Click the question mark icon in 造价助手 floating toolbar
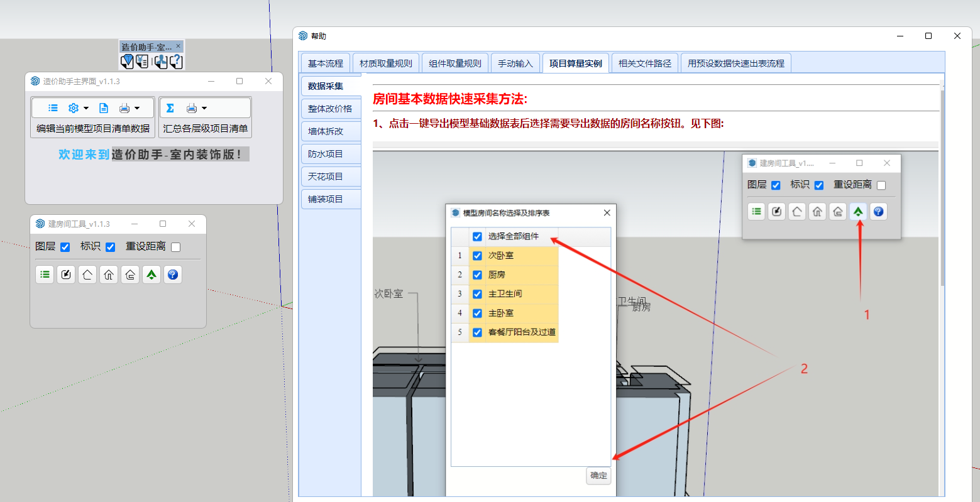Image resolution: width=980 pixels, height=502 pixels. pyautogui.click(x=176, y=61)
